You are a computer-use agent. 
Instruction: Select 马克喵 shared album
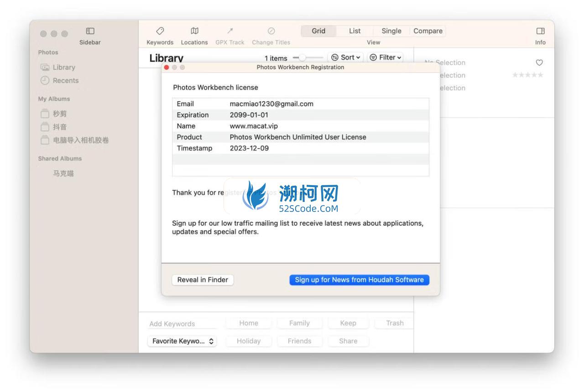click(x=63, y=173)
